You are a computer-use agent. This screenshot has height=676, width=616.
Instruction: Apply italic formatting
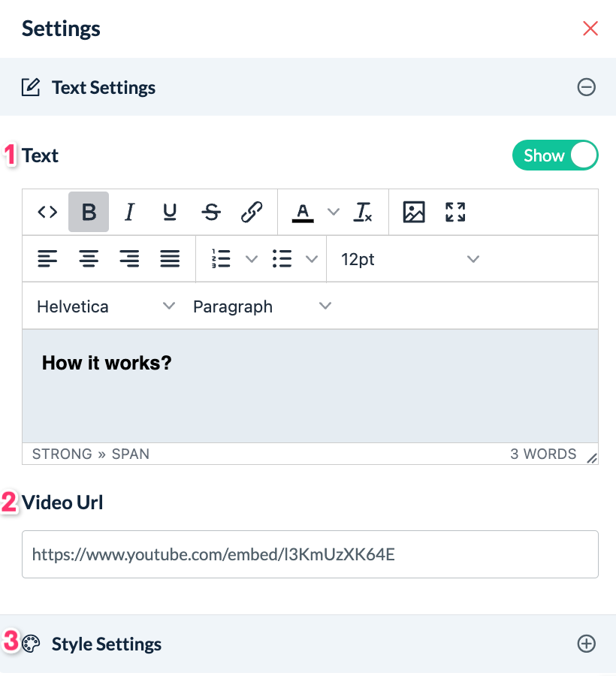pos(129,213)
